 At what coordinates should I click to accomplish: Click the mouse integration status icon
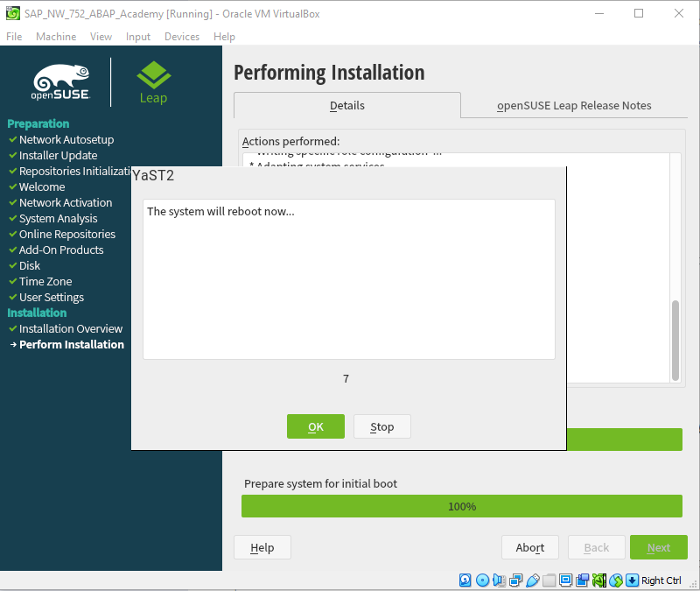click(x=616, y=580)
